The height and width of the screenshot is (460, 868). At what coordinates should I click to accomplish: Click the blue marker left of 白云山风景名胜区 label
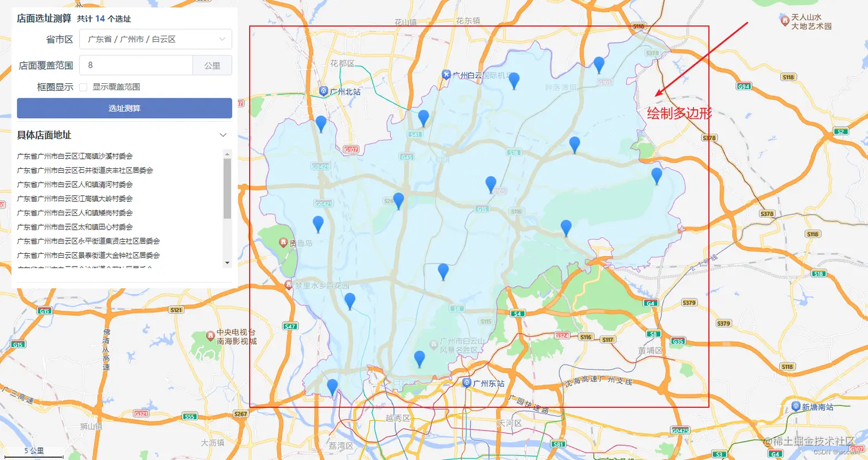pyautogui.click(x=420, y=359)
